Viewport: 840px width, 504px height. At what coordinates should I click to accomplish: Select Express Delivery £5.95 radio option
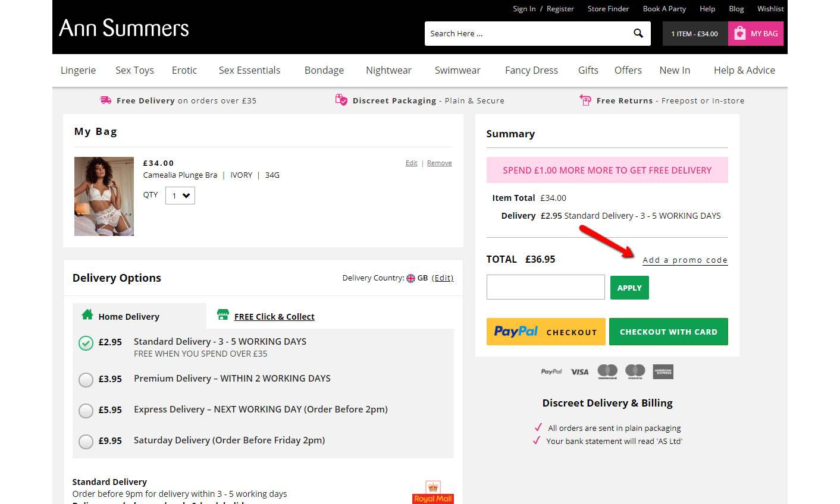[x=86, y=411]
